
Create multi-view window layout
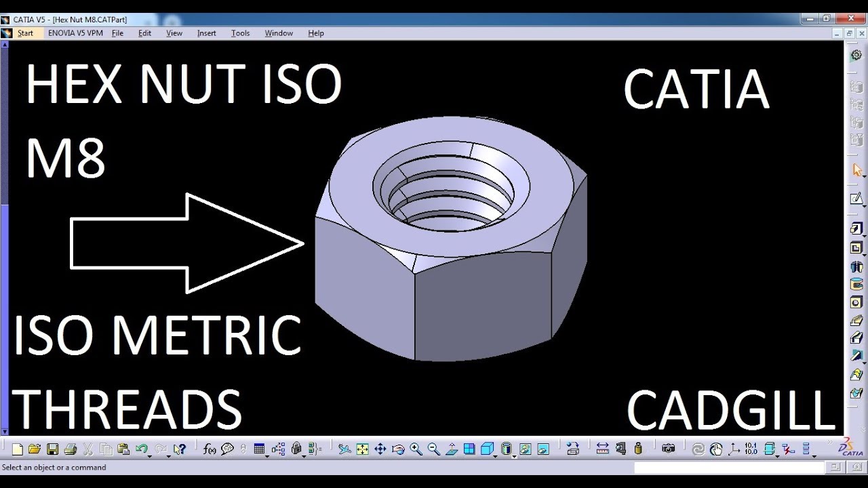(469, 449)
